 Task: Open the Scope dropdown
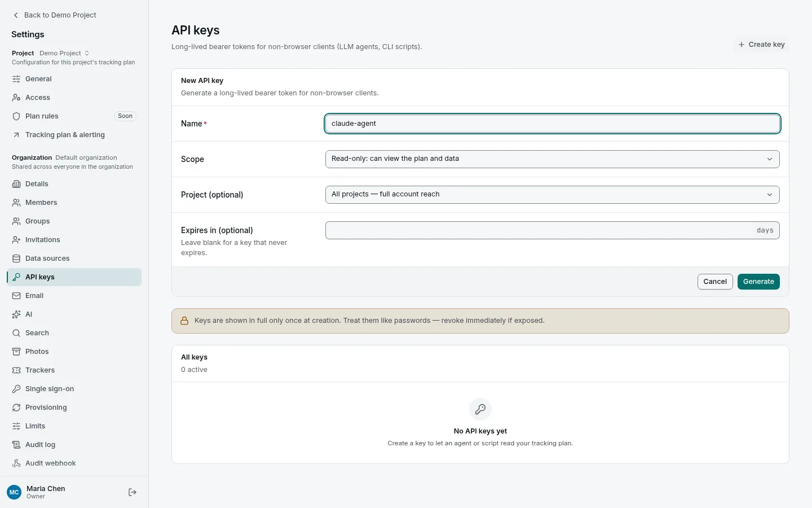[553, 159]
